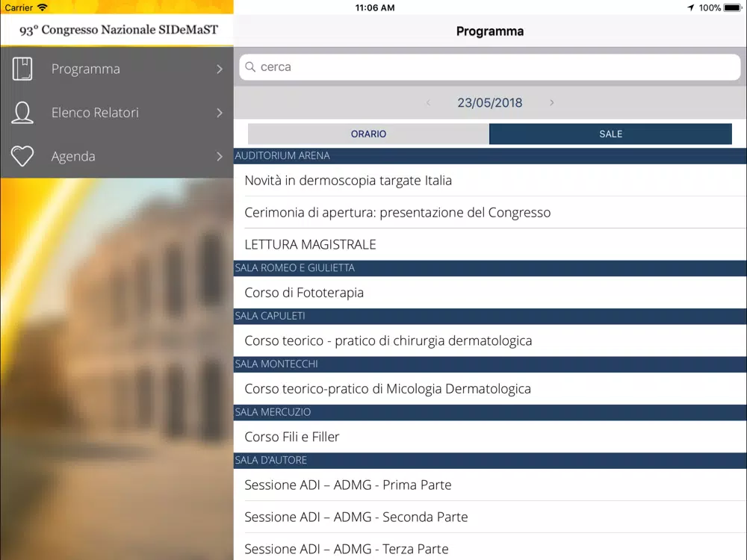Screen dimensions: 747x560
Task: Go to the next date
Action: (x=552, y=103)
